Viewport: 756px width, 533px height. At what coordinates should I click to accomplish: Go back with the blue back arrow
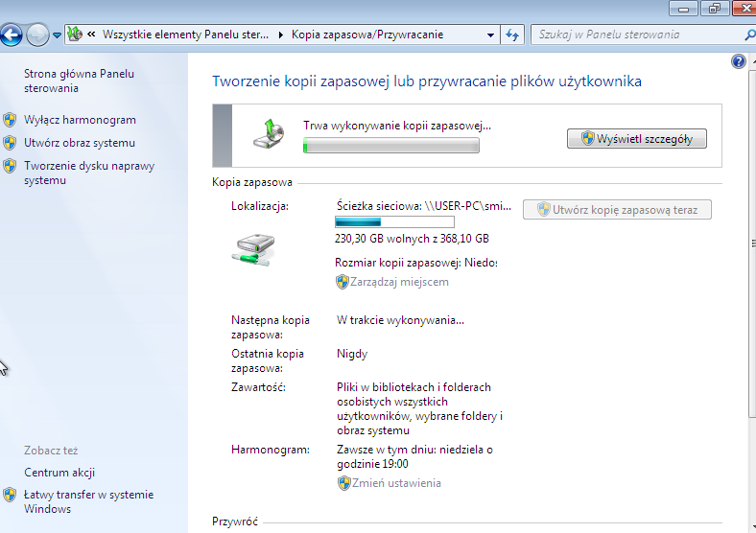pyautogui.click(x=11, y=35)
